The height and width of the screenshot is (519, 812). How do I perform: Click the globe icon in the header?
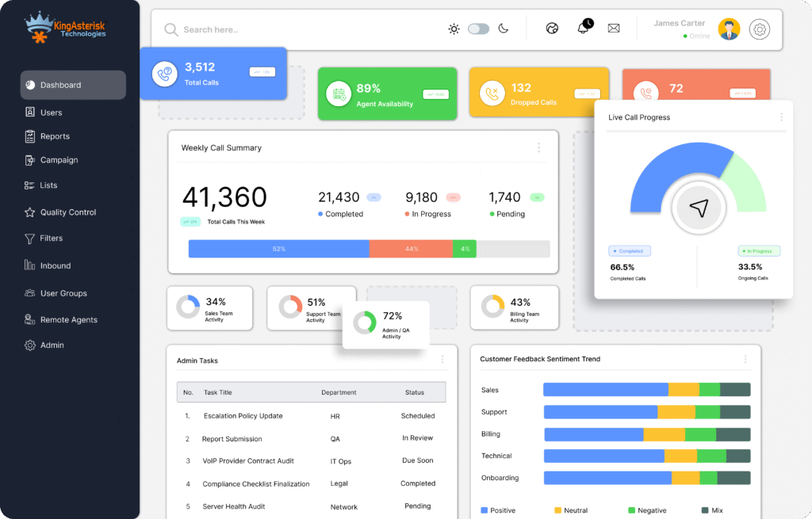(x=552, y=28)
